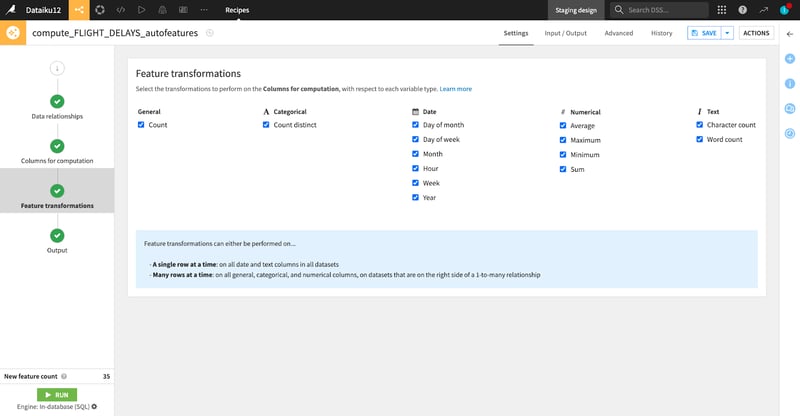Image resolution: width=800 pixels, height=416 pixels.
Task: Select the Feature transformations step
Action: (x=57, y=190)
